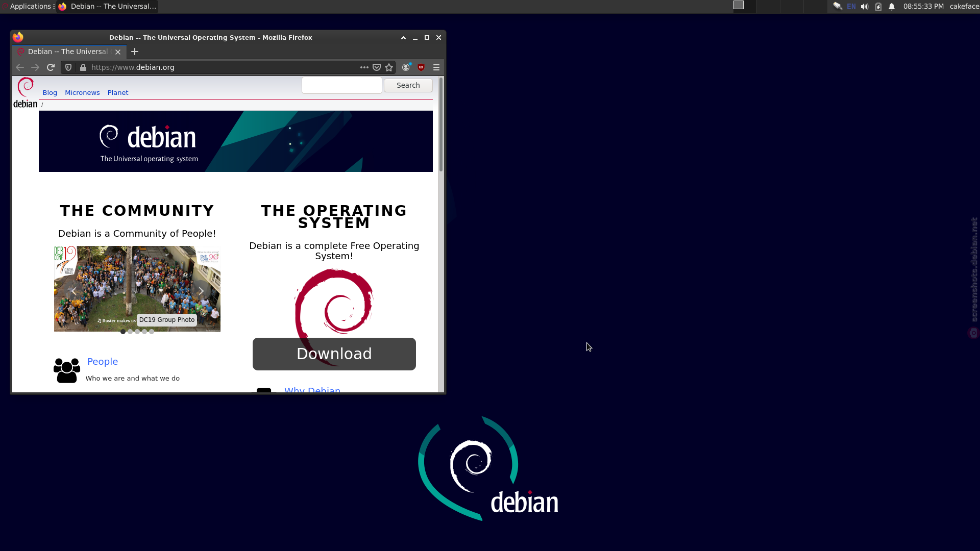This screenshot has width=980, height=551.
Task: Click Firefox icon in window titlebar
Action: [x=18, y=37]
